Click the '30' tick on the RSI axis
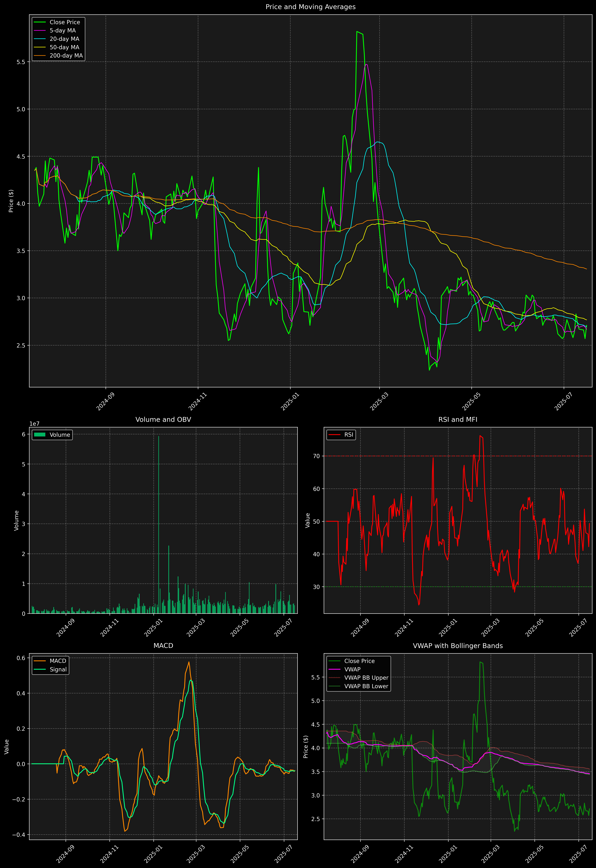Screen dimensions: 596x868 pos(317,587)
